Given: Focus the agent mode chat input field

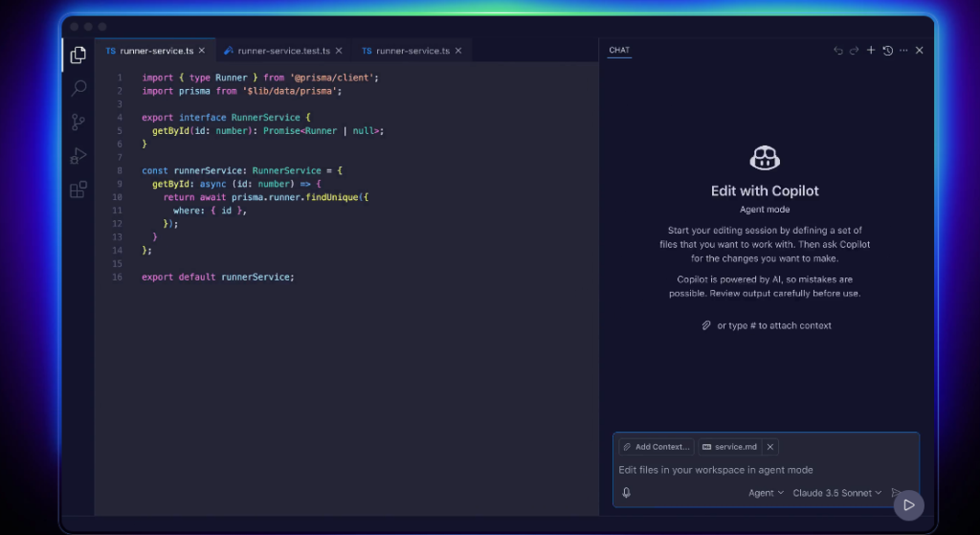Looking at the screenshot, I should click(x=766, y=470).
